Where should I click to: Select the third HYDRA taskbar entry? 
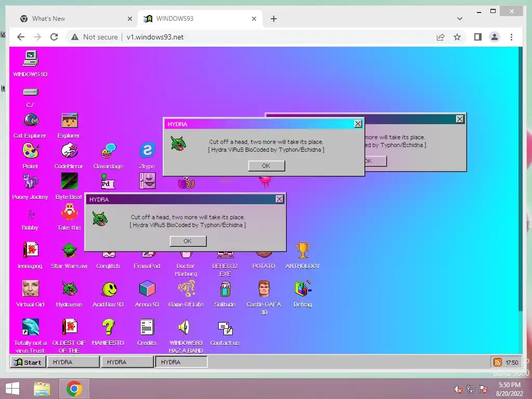click(x=181, y=362)
